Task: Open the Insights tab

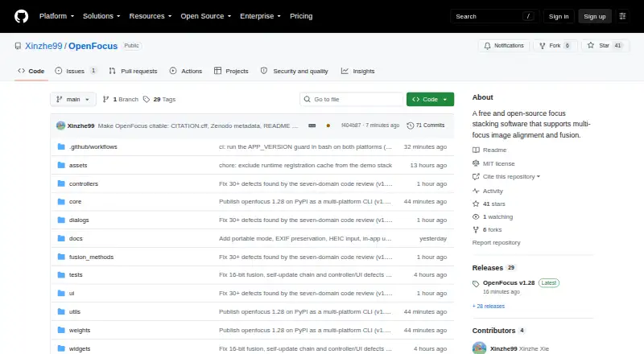Action: (x=357, y=71)
